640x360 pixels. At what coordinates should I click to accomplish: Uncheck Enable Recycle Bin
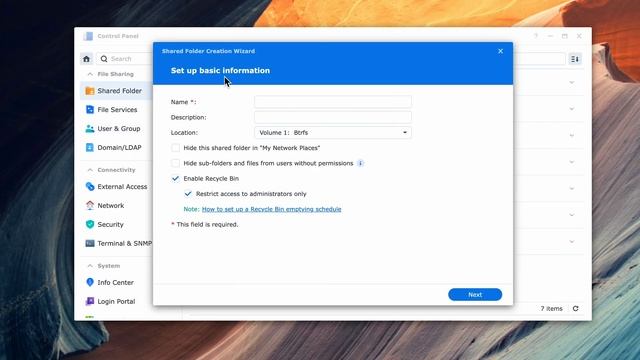click(x=176, y=178)
